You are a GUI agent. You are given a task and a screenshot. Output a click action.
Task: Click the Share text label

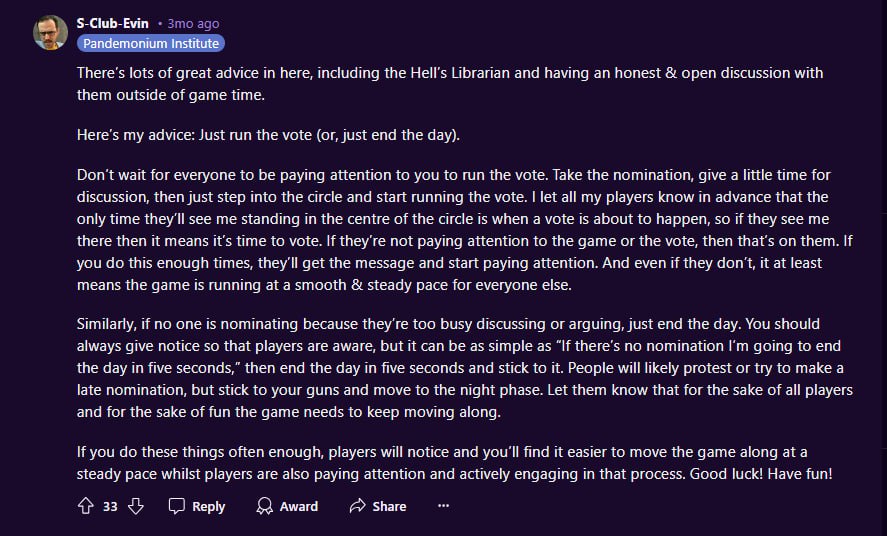point(389,506)
